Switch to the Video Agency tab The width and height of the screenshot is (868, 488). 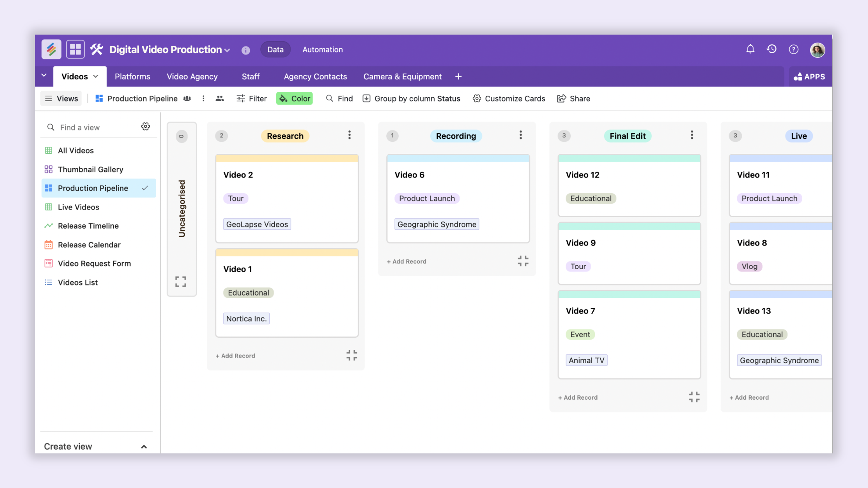(x=192, y=77)
